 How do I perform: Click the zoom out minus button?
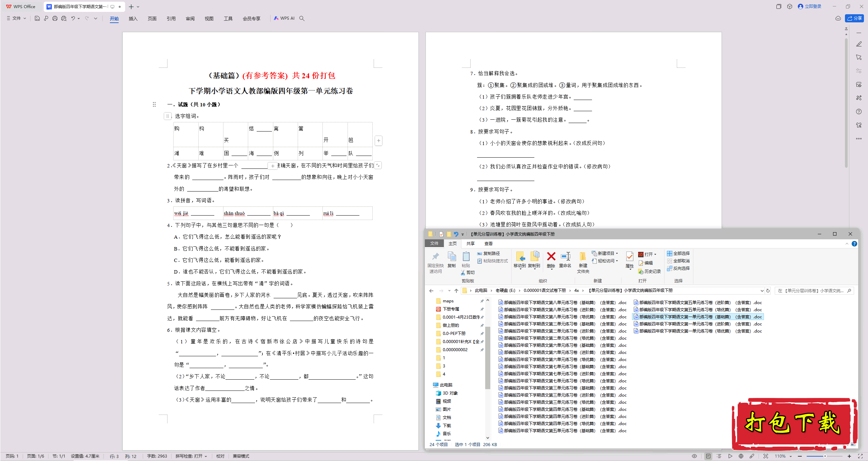(800, 456)
